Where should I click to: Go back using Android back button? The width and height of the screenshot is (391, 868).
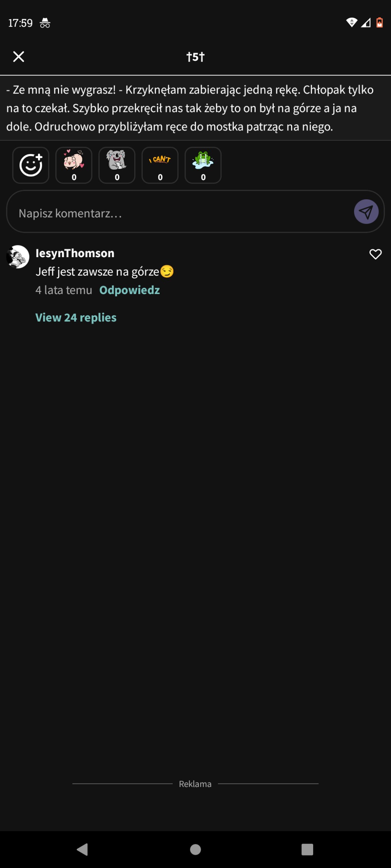coord(83,850)
